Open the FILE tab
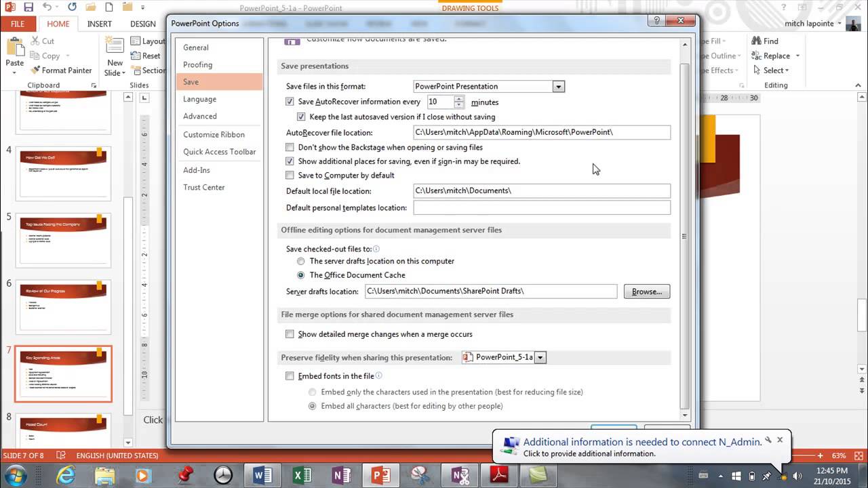Screen dimensions: 868x488 [18, 24]
